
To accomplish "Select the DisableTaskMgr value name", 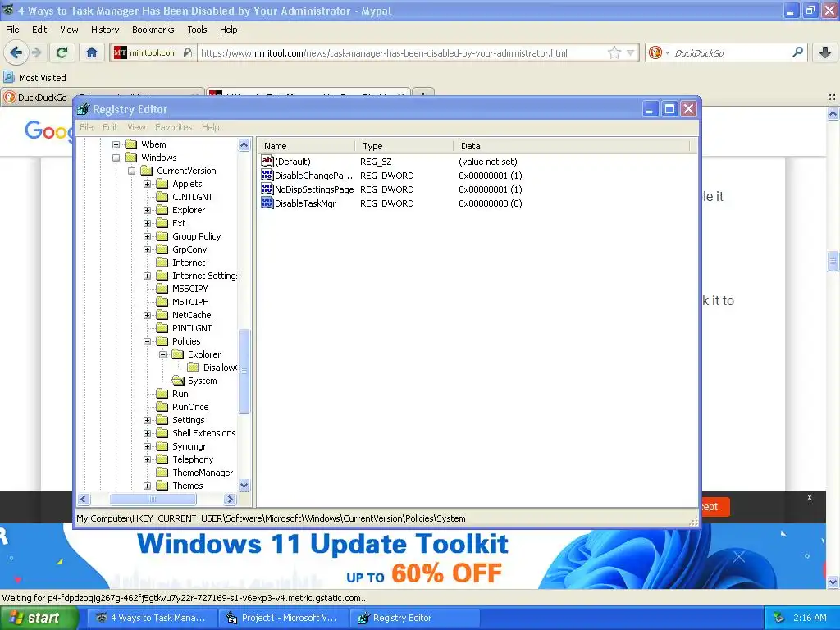I will point(305,203).
